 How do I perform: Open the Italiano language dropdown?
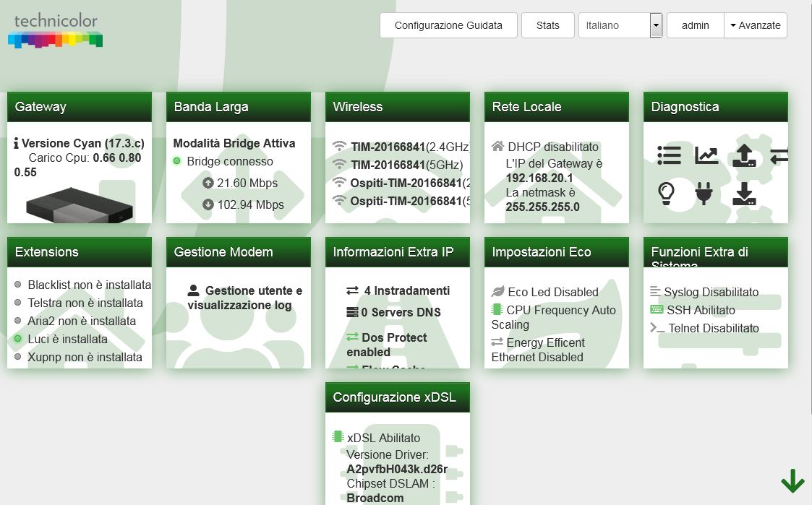click(x=620, y=25)
